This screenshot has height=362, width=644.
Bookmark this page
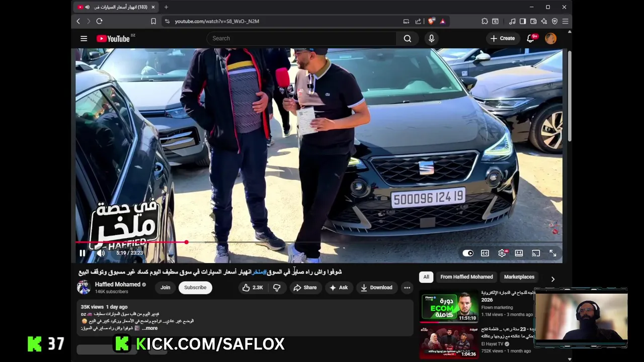point(153,21)
